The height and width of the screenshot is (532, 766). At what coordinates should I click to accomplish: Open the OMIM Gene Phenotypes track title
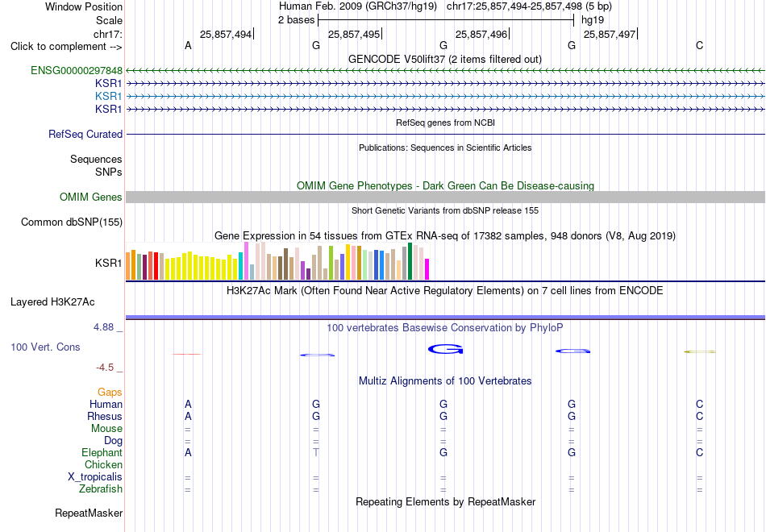(x=445, y=185)
